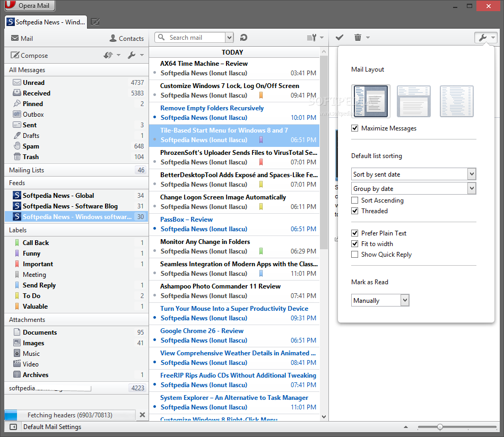504x437 pixels.
Task: Open the Documents attachments view
Action: 76,332
